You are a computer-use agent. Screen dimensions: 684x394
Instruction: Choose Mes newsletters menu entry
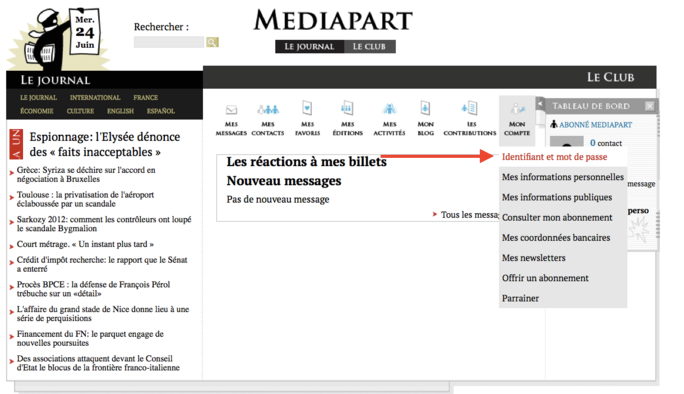[x=534, y=258]
